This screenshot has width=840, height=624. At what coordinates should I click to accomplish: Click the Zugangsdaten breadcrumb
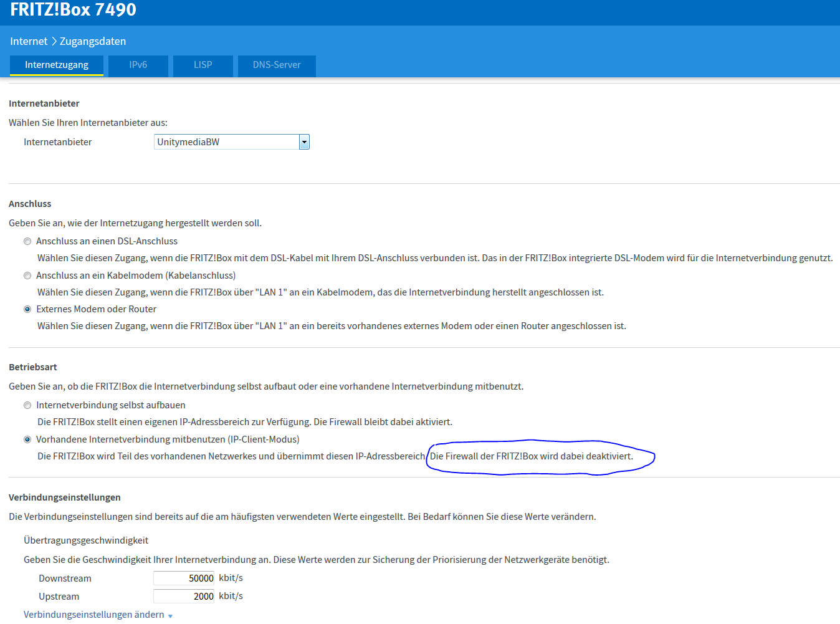coord(93,41)
